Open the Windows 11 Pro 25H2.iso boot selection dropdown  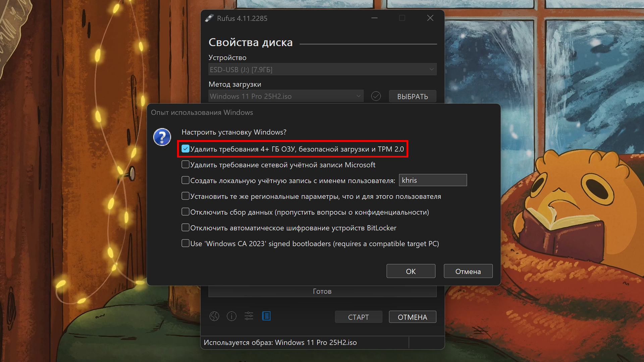(286, 97)
